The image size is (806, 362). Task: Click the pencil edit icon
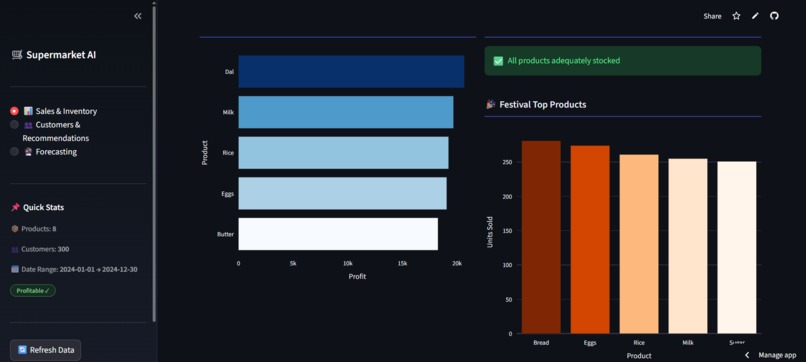pos(755,16)
